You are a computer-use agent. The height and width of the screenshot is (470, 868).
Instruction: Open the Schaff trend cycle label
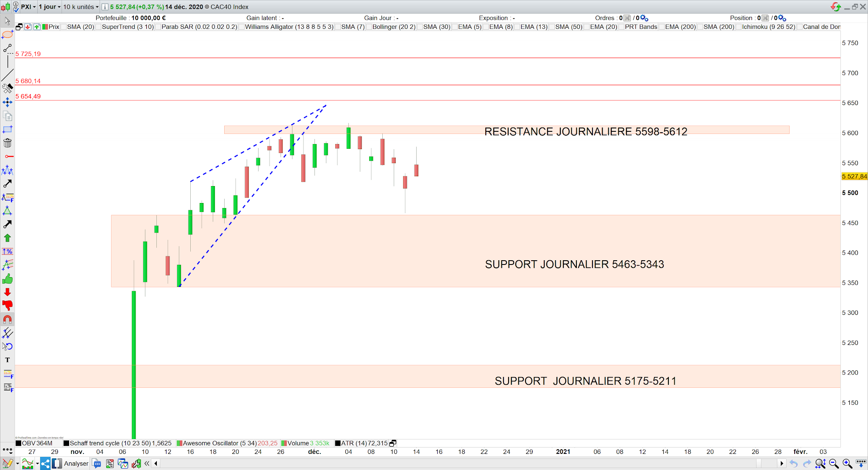110,443
